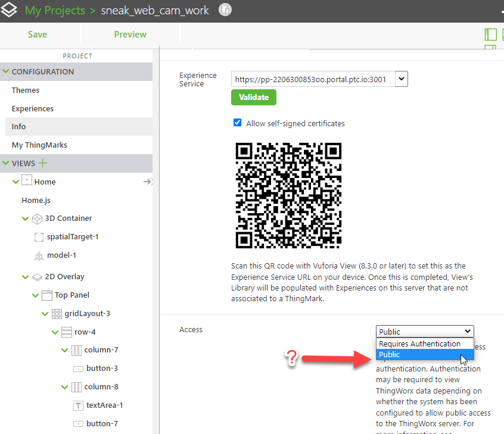The width and height of the screenshot is (504, 434).
Task: Click the gridLayout-3 grid icon
Action: 57,313
